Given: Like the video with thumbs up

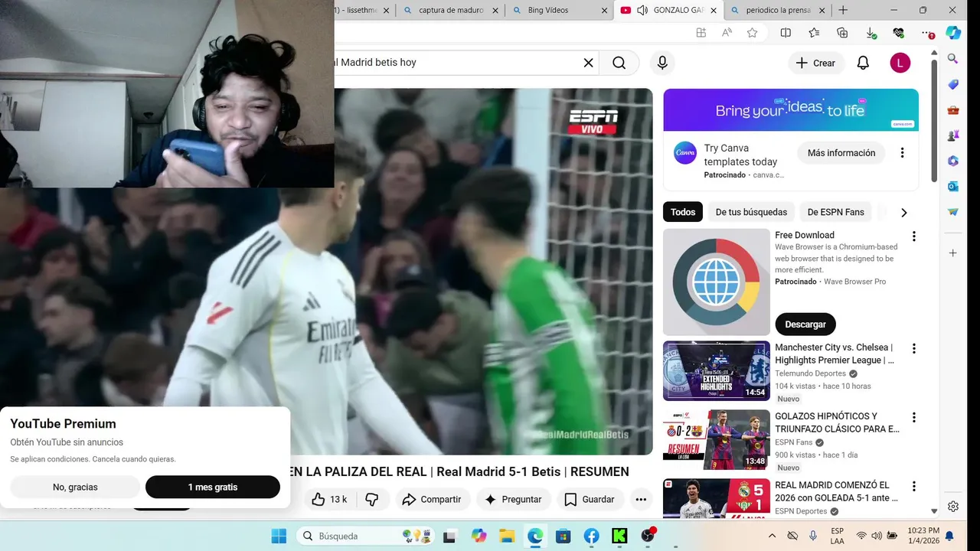Looking at the screenshot, I should coord(330,499).
